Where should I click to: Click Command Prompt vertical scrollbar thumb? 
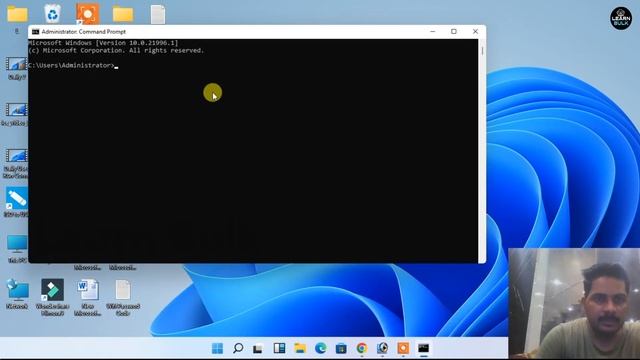pyautogui.click(x=482, y=51)
